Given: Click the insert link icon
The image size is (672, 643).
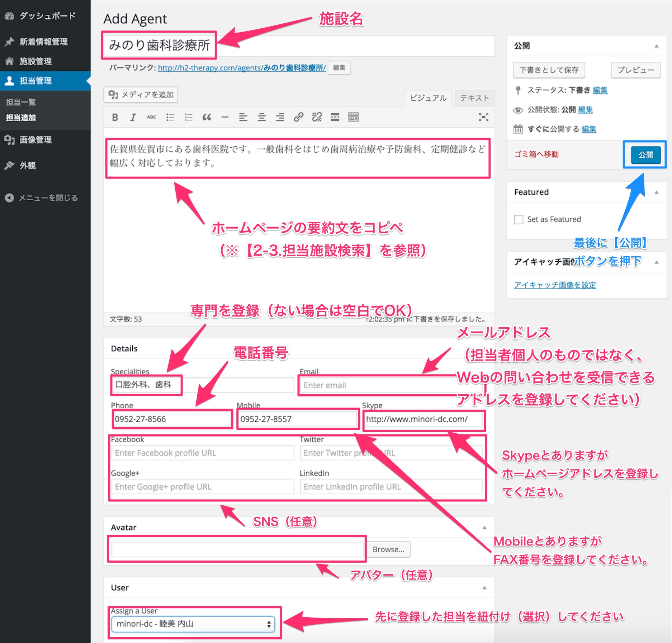Looking at the screenshot, I should click(x=298, y=117).
